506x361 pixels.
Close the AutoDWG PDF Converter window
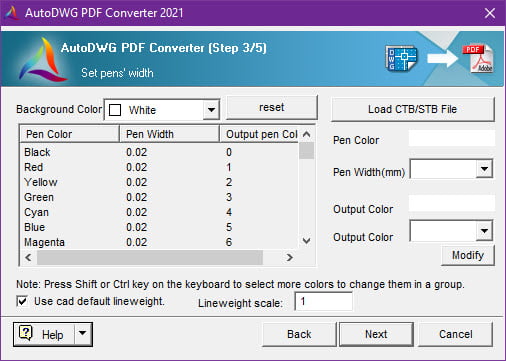(490, 13)
